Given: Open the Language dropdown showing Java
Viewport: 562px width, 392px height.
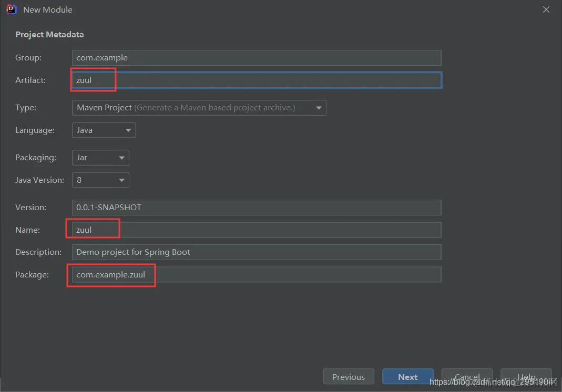Looking at the screenshot, I should (104, 130).
